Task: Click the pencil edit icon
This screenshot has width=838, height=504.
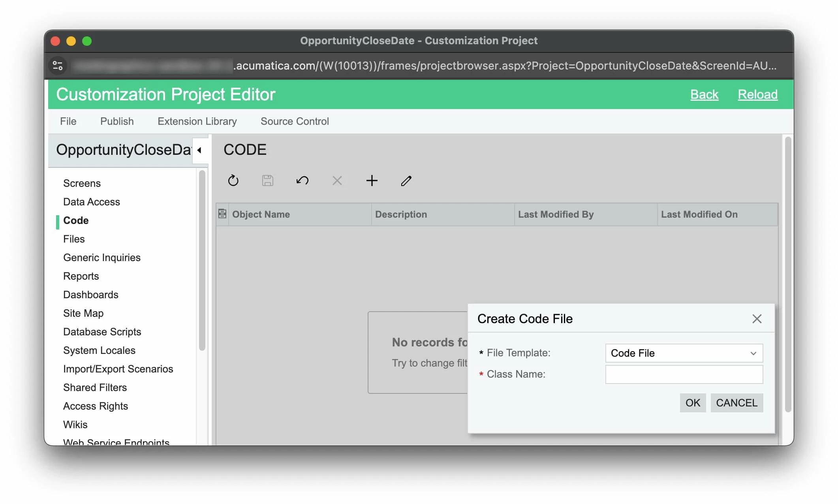Action: pyautogui.click(x=406, y=181)
